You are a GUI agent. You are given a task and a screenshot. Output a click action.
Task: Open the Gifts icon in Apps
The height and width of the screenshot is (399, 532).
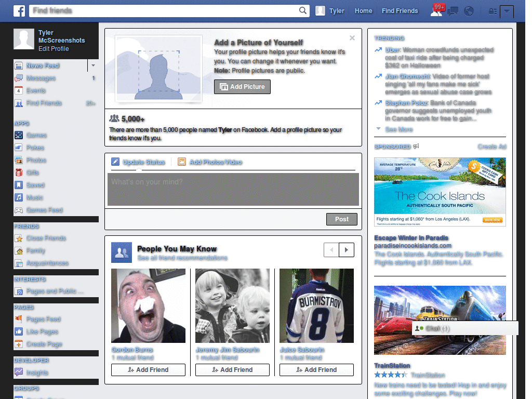(x=17, y=172)
